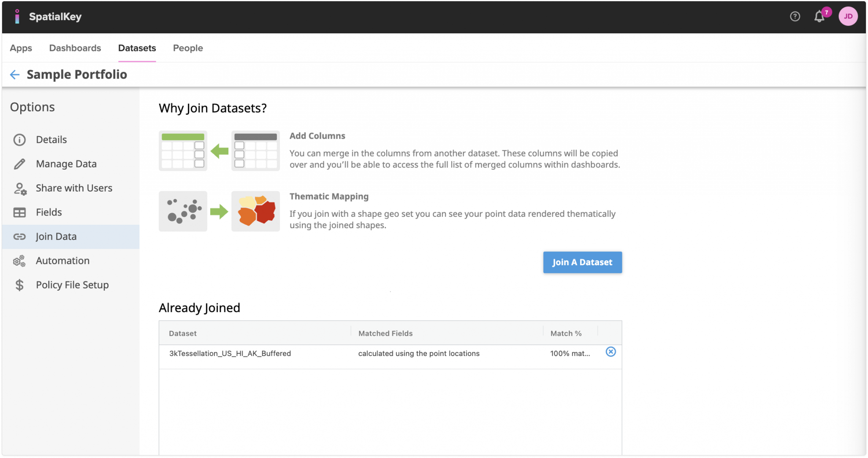Open the Apps section
The width and height of the screenshot is (868, 458).
click(x=21, y=48)
